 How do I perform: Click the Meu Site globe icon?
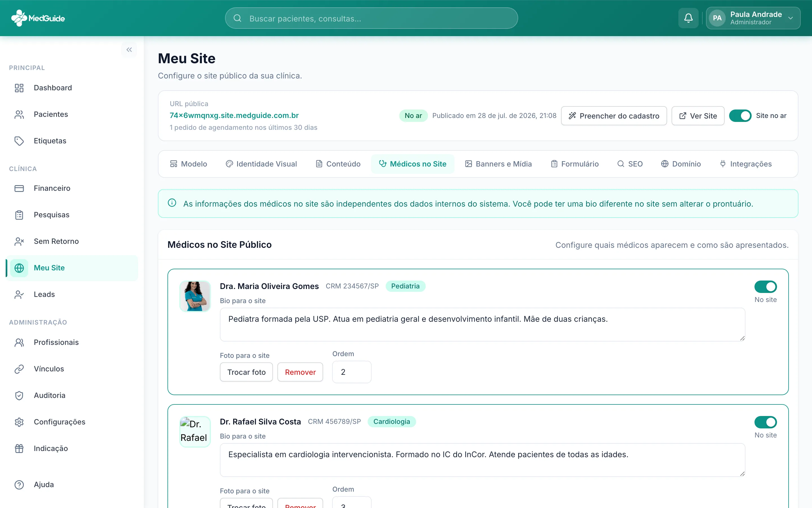click(x=19, y=268)
